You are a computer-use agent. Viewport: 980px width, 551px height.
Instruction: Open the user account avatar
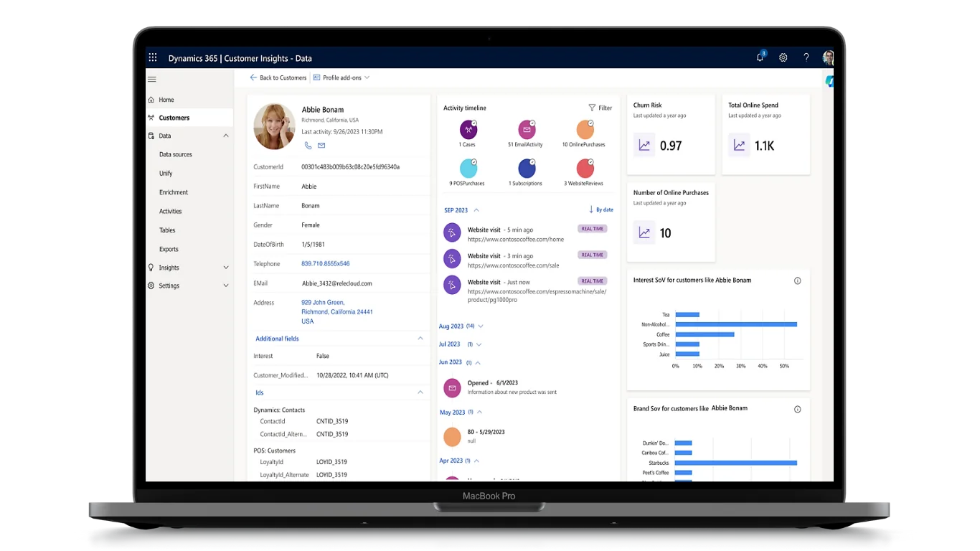828,58
